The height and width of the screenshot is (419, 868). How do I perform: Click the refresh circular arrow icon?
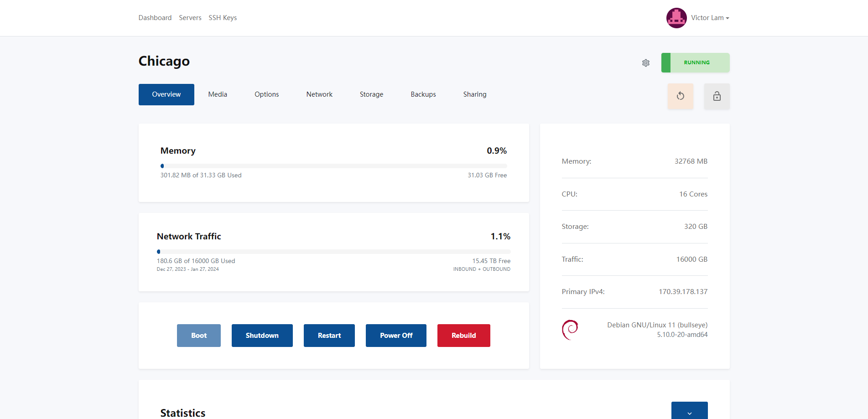[681, 96]
